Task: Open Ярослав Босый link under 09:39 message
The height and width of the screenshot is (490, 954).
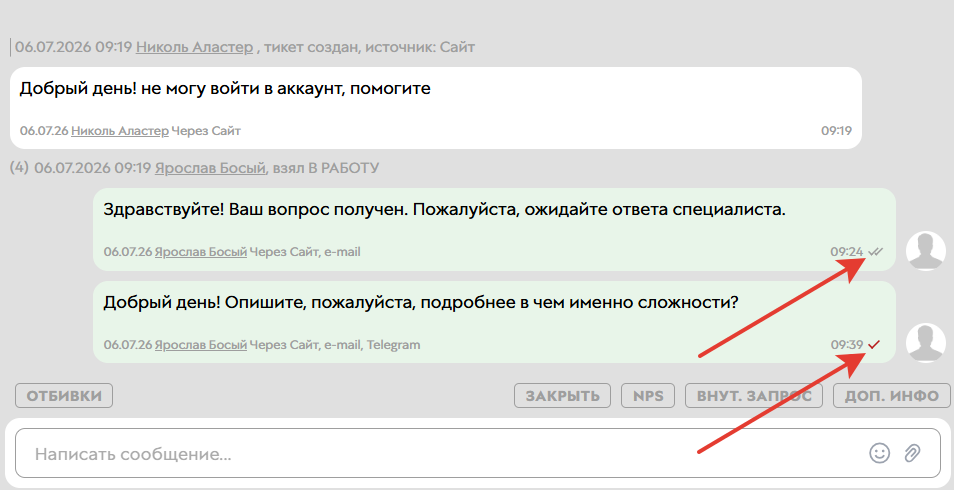Action: [x=201, y=345]
